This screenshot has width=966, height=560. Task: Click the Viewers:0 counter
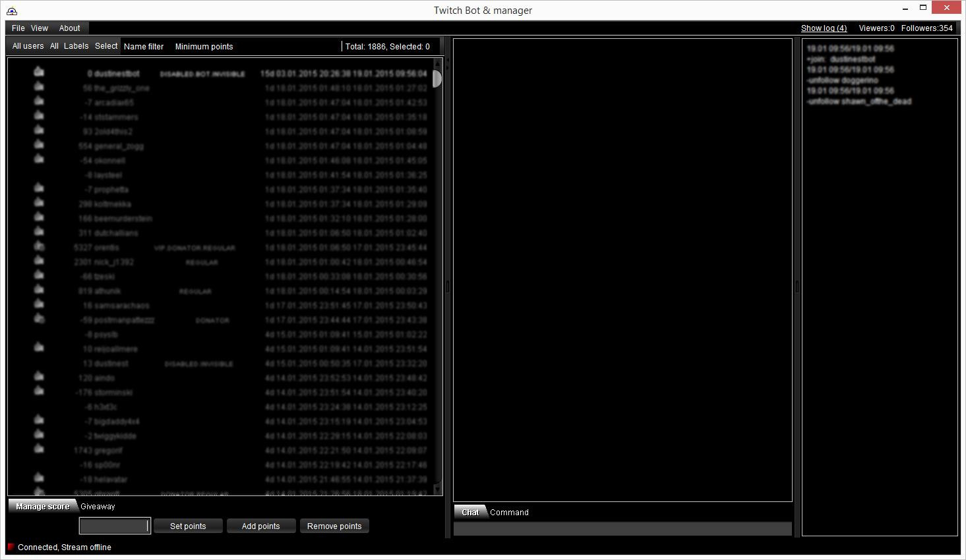tap(876, 28)
